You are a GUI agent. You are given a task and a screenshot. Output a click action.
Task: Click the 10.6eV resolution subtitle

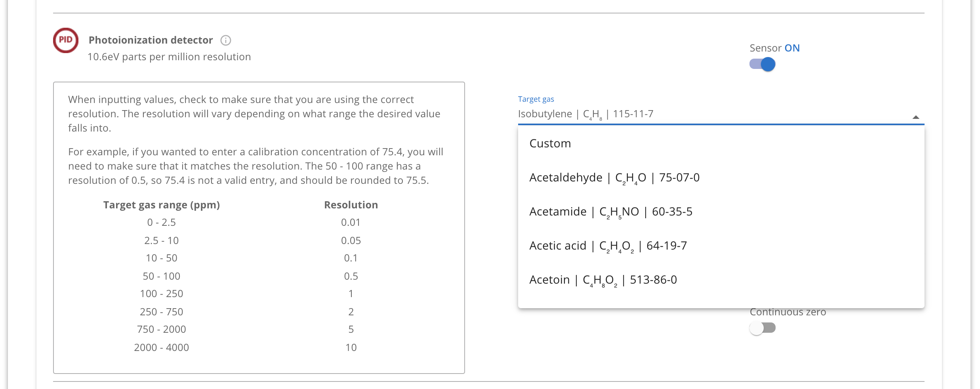tap(169, 57)
